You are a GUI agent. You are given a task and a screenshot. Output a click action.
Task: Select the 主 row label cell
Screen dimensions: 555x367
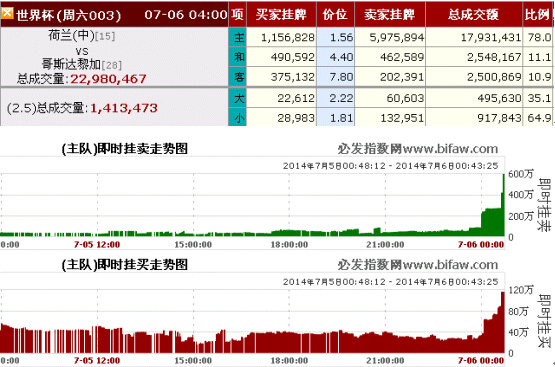point(238,37)
